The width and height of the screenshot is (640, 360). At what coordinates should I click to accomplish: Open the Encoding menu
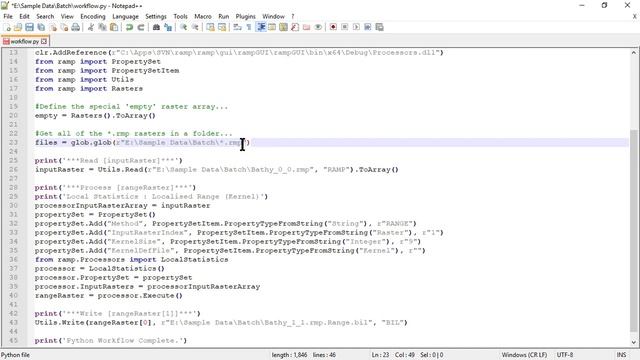pos(93,16)
